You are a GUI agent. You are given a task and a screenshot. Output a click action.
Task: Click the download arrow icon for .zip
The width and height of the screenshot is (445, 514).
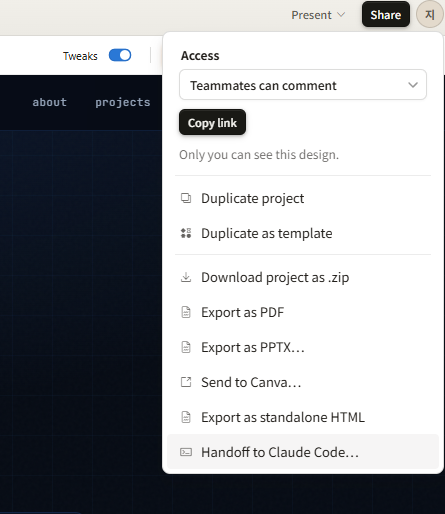[186, 277]
